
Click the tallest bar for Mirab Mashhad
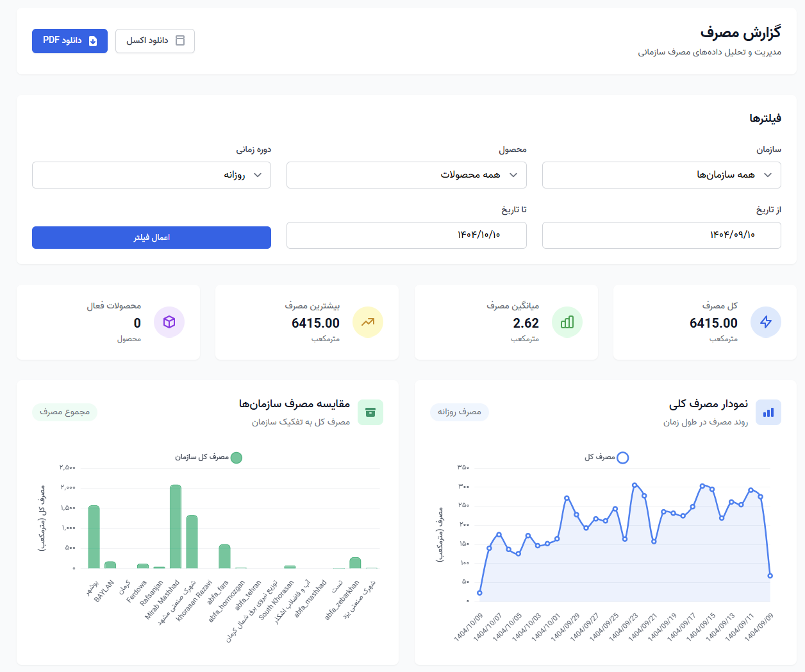pyautogui.click(x=176, y=526)
